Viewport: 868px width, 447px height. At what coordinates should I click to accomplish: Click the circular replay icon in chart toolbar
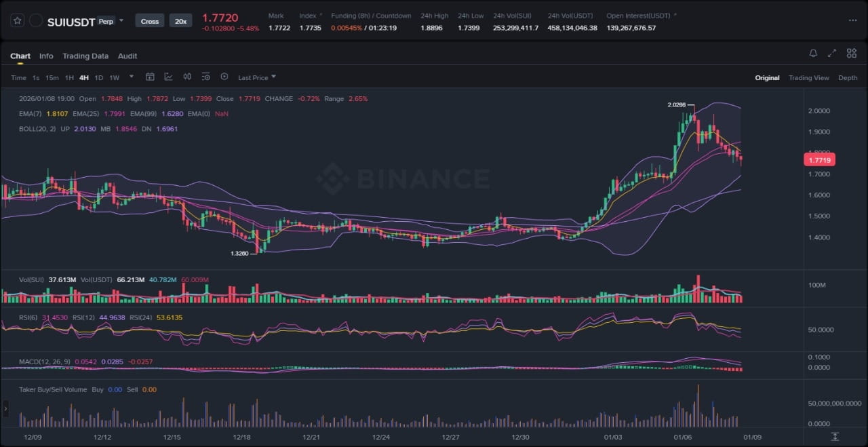click(x=224, y=77)
